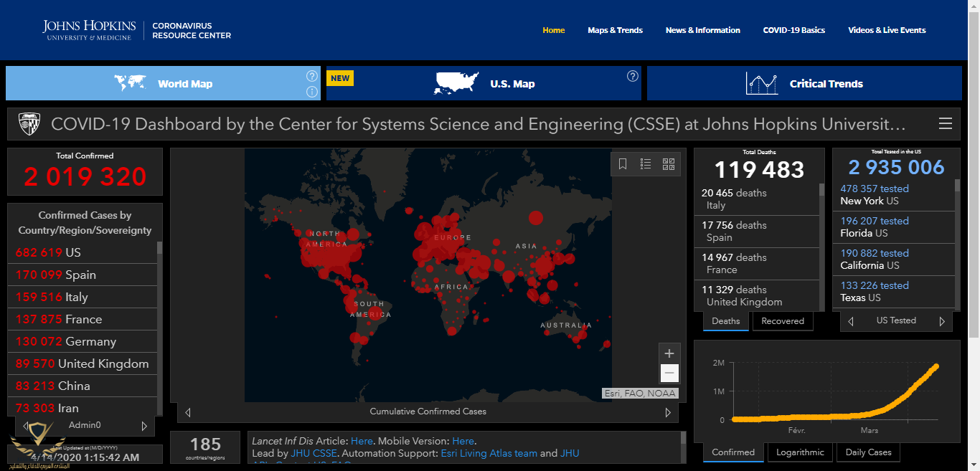This screenshot has height=471, width=980.
Task: Select the Critical Trends tab
Action: click(x=804, y=84)
